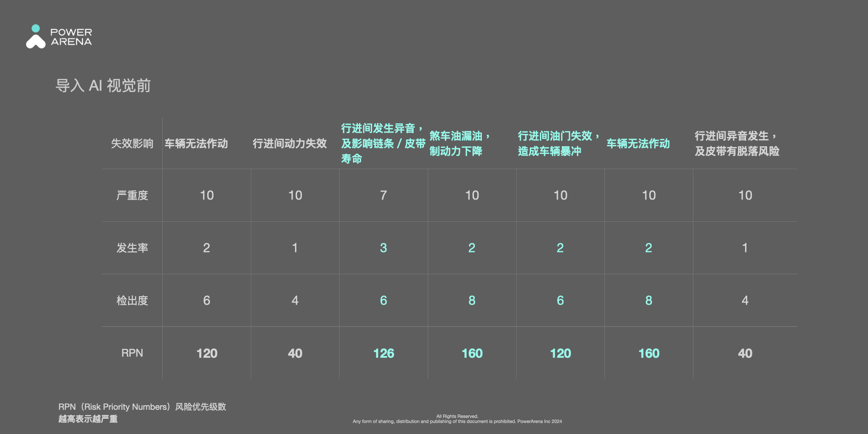
Task: Click the cyan occurrence value 3
Action: (x=384, y=248)
